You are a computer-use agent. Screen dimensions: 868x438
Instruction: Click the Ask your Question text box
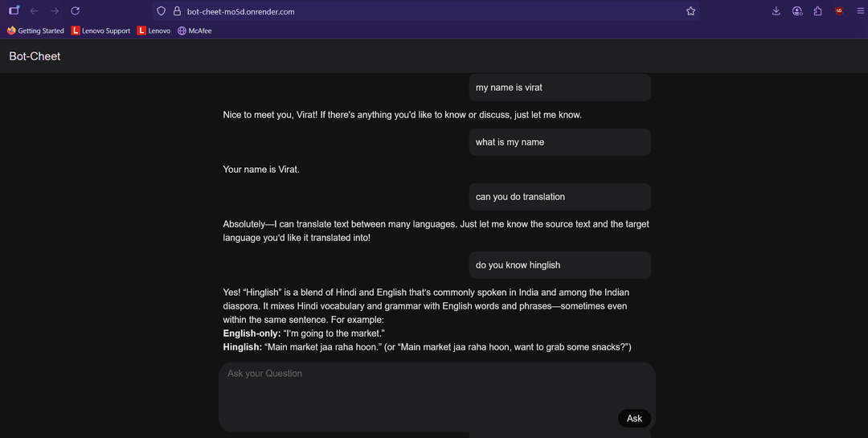pos(418,386)
